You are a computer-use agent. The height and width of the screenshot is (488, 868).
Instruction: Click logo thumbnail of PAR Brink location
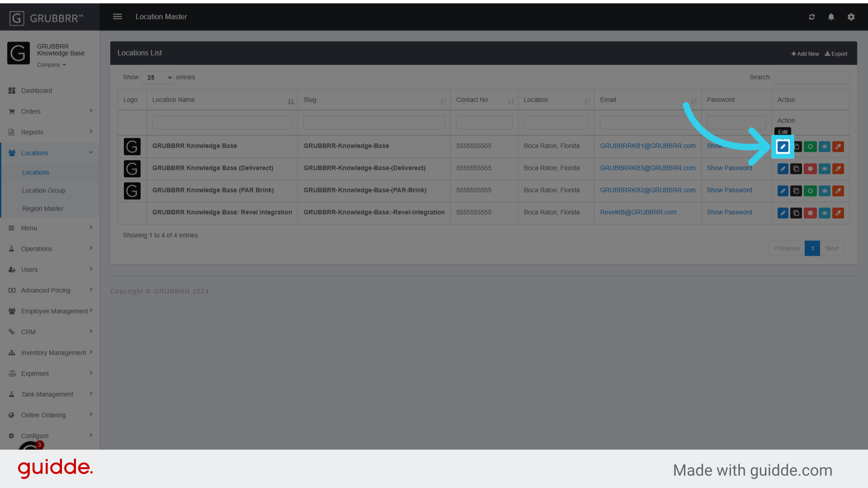pyautogui.click(x=132, y=191)
